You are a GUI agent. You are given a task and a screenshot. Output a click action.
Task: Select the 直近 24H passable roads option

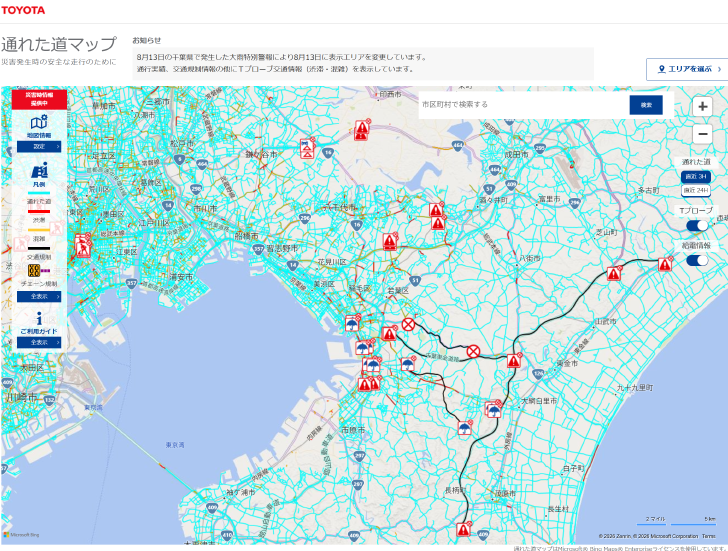[696, 190]
